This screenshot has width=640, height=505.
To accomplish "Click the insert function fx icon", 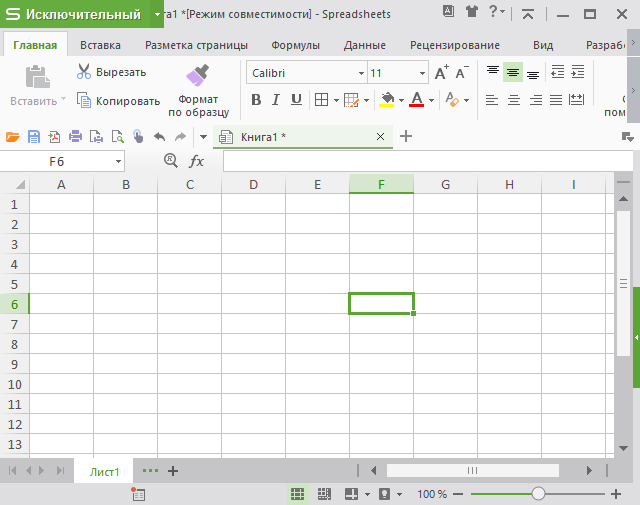I will point(196,161).
